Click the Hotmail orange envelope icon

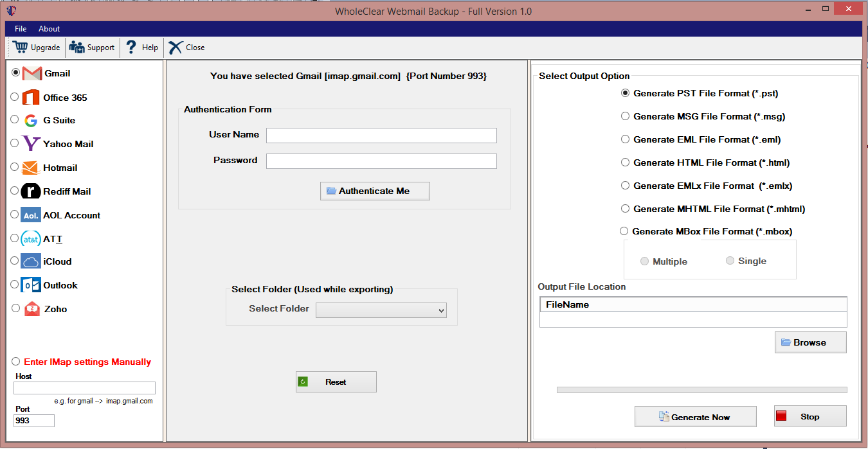pos(31,168)
